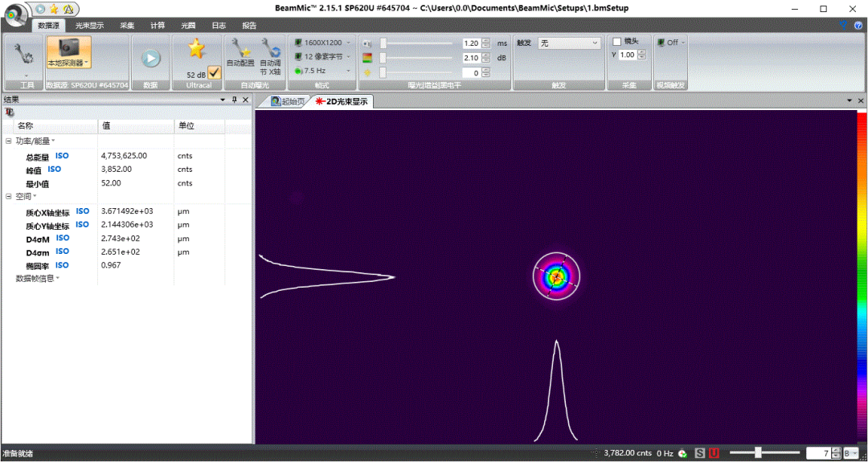Close the beam display document pane
The width and height of the screenshot is (868, 462).
tap(861, 100)
